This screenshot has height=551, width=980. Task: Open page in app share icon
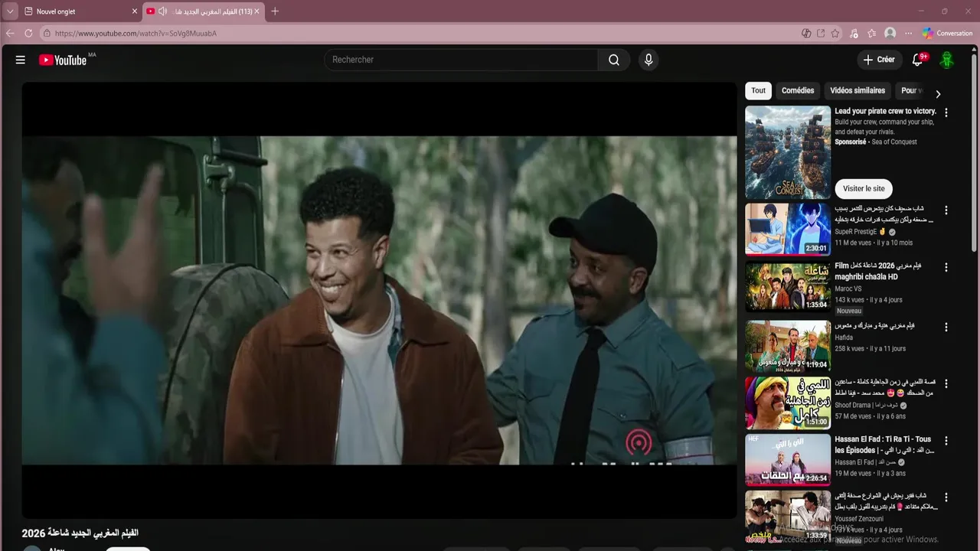click(x=821, y=33)
